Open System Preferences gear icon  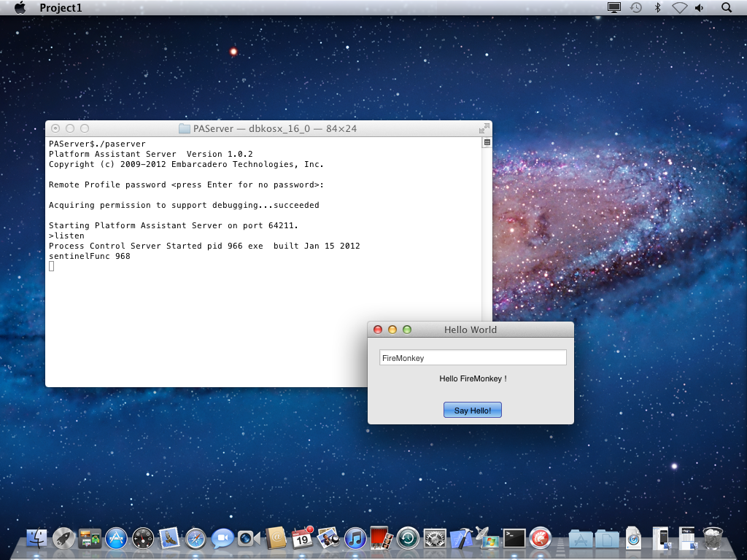coord(435,539)
